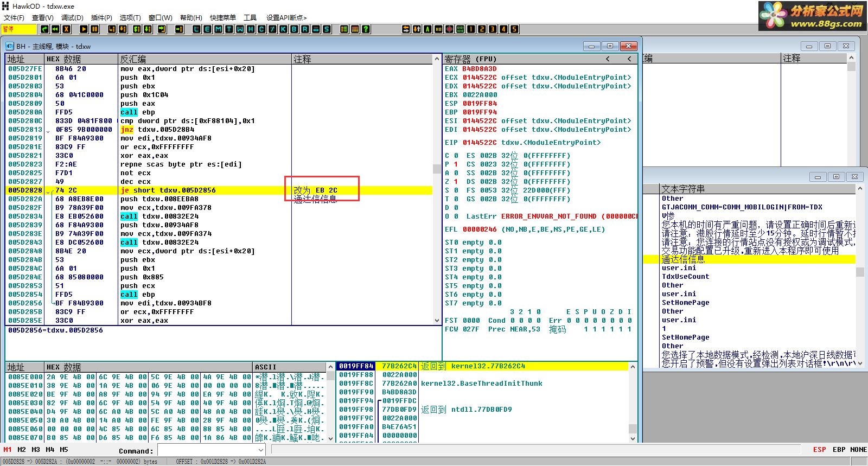868x466 pixels.
Task: Open References window (R icon)
Action: (305, 29)
